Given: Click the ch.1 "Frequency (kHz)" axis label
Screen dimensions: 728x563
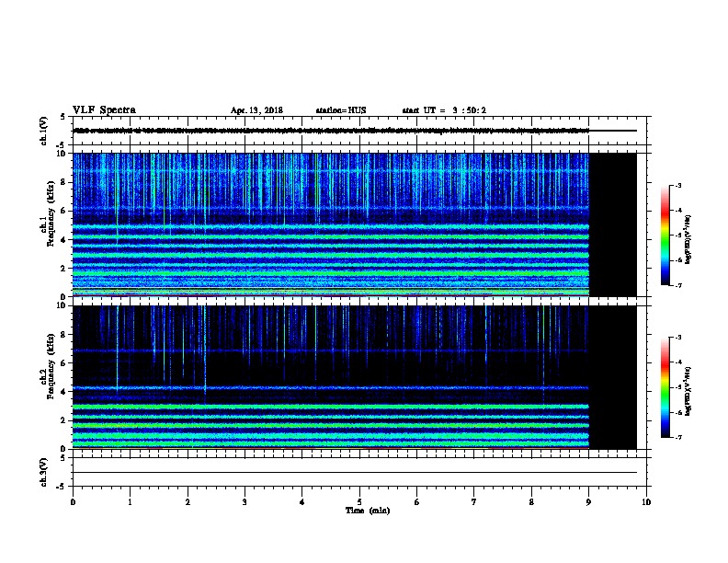Looking at the screenshot, I should 51,213.
